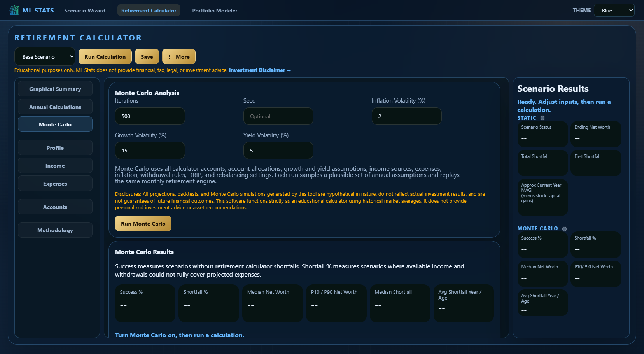Open the Expenses section
The height and width of the screenshot is (354, 644).
tap(55, 184)
